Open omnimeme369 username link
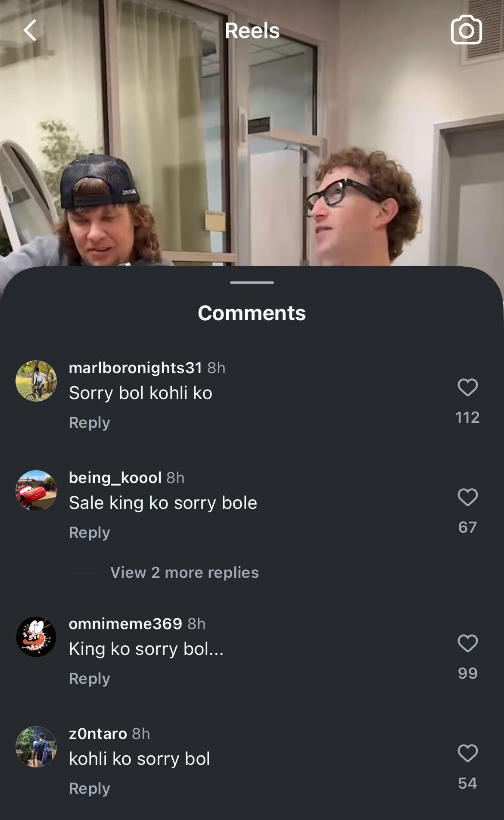 point(125,624)
